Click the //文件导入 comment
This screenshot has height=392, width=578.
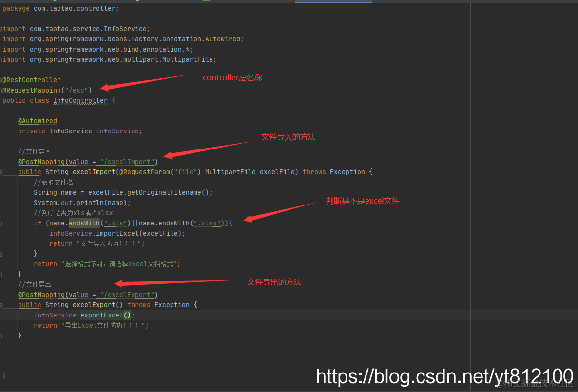[34, 152]
